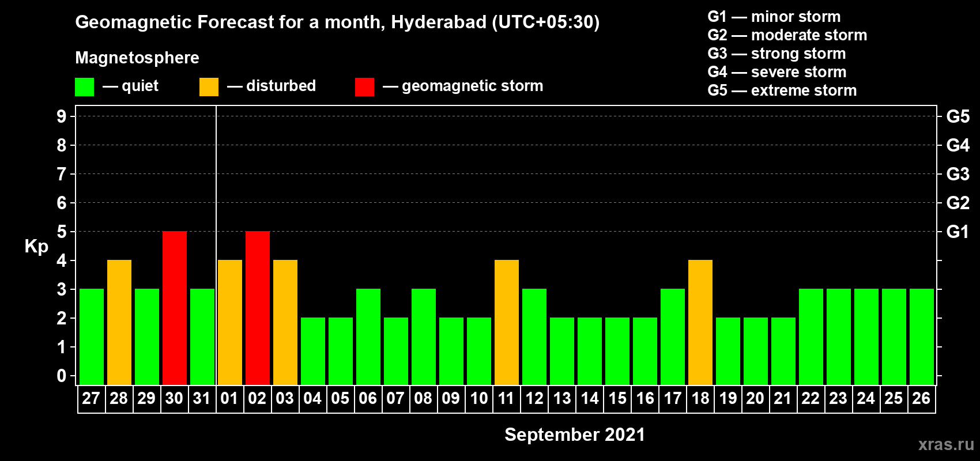Screen dimensions: 980x461
Task: Click the '— disturbed' legend label
Action: [x=272, y=86]
